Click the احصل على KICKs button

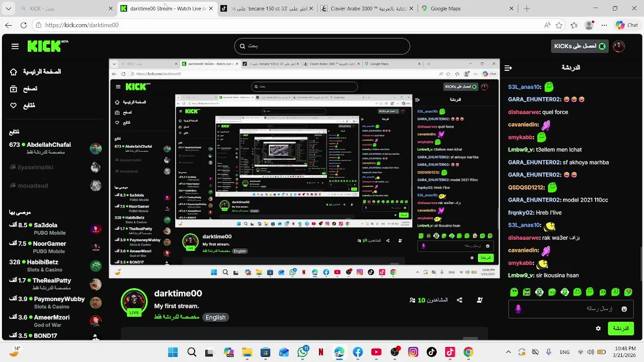580,46
